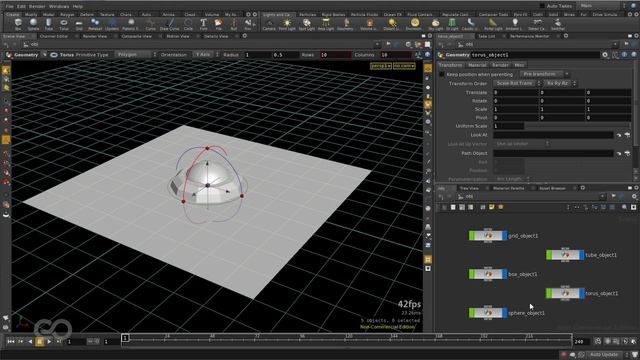Click the network editor search magnifier icon
Image resolution: width=640 pixels, height=360 pixels.
pos(624,207)
